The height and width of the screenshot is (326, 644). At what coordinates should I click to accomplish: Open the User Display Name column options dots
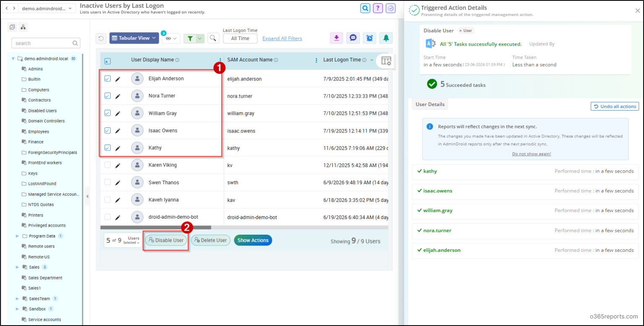[x=221, y=60]
